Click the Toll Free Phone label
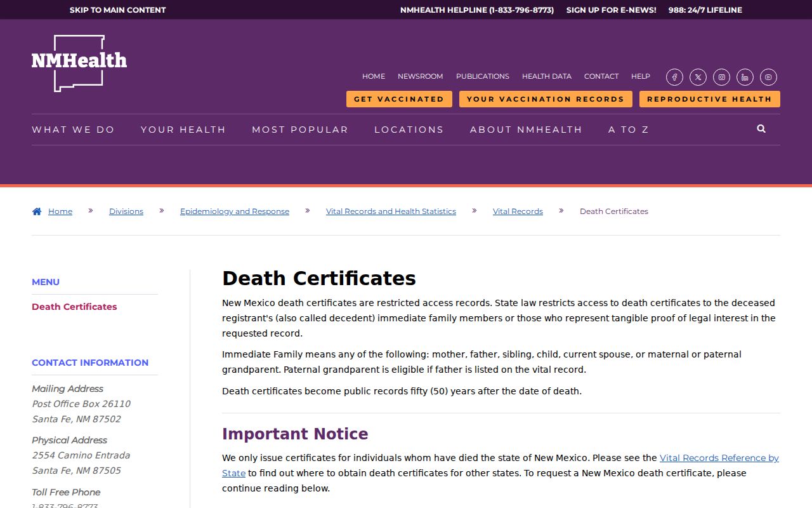 (x=66, y=492)
